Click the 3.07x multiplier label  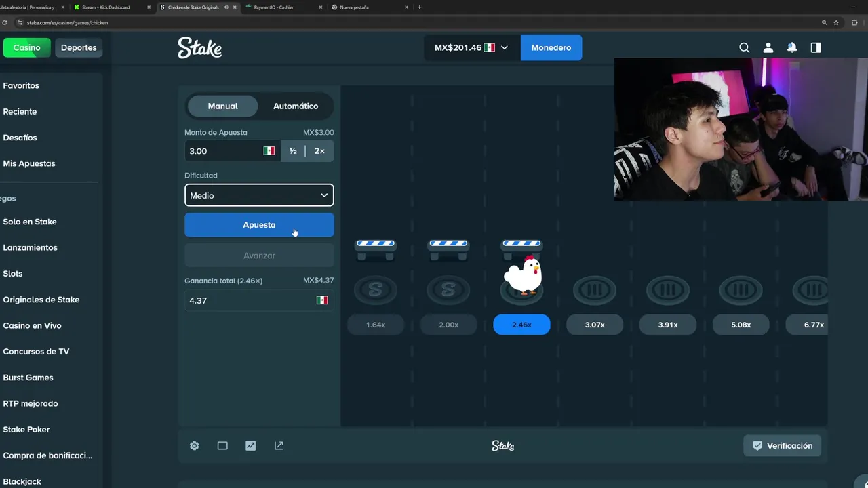(x=595, y=325)
